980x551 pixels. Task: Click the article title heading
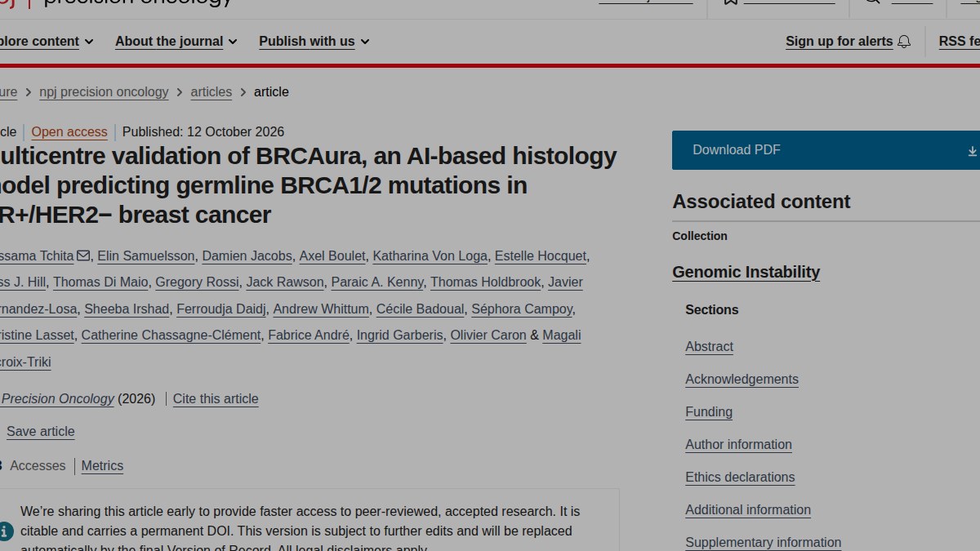[309, 185]
